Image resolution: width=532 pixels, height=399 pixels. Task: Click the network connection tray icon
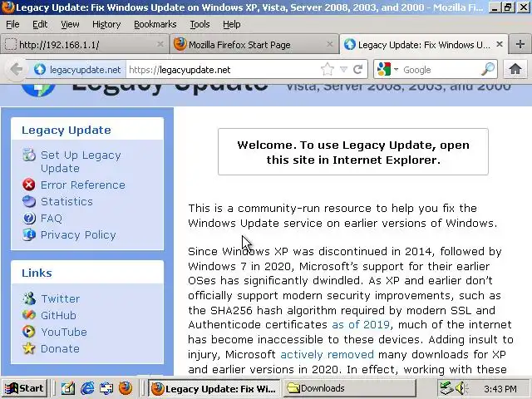coord(446,388)
